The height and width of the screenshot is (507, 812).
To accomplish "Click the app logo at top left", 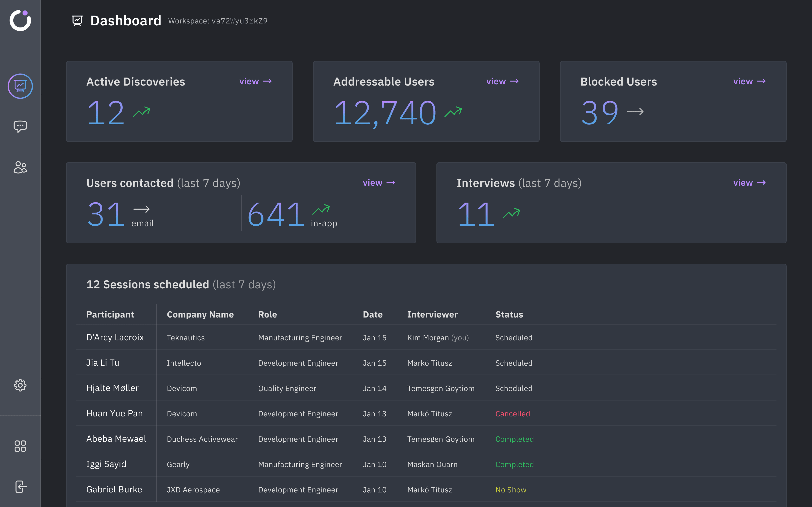I will [20, 20].
